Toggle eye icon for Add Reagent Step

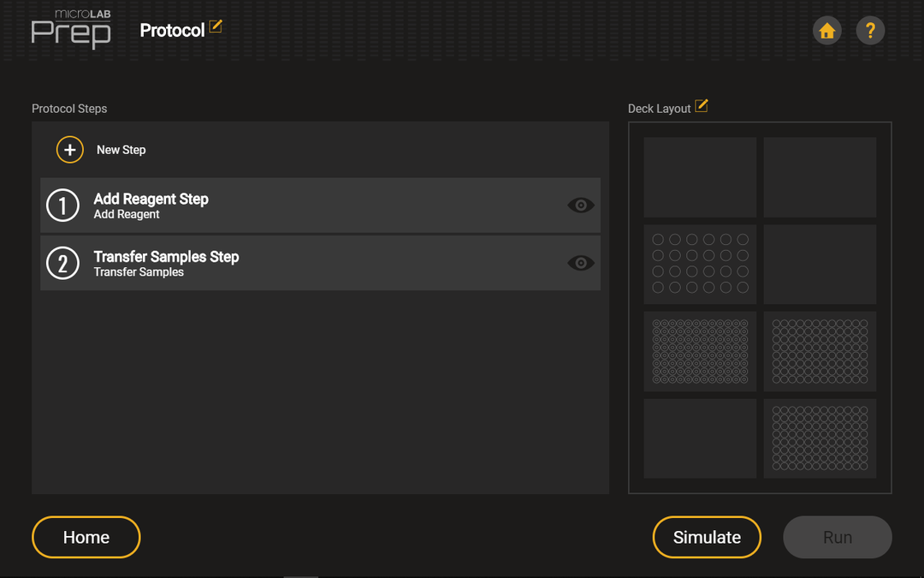(x=581, y=206)
